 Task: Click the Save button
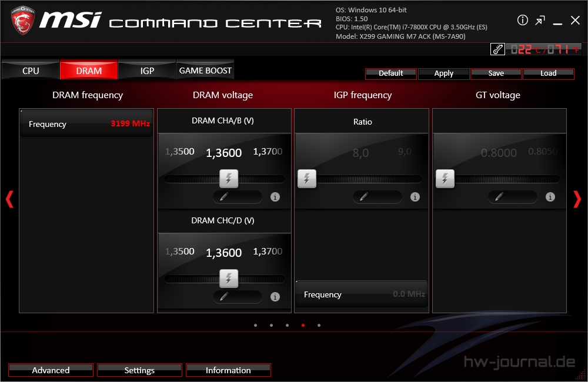pyautogui.click(x=496, y=73)
